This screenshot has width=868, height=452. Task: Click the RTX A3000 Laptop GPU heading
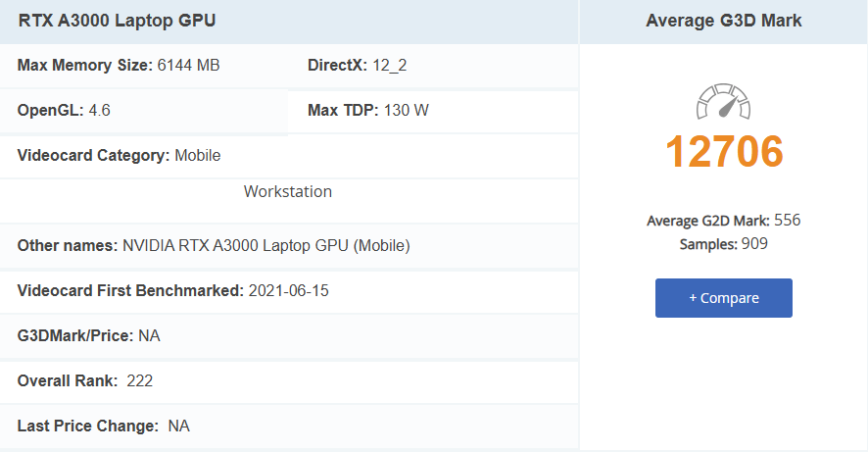[x=118, y=21]
